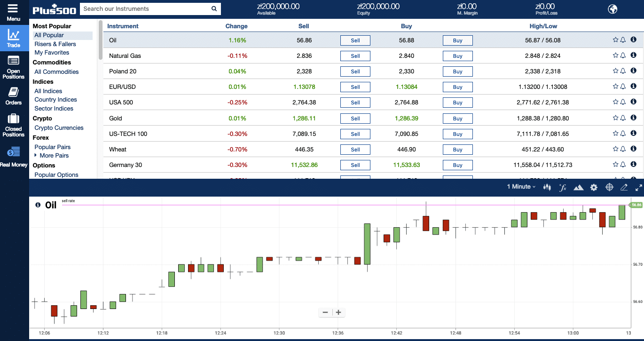Open the language globe icon
644x341 pixels.
tap(613, 9)
